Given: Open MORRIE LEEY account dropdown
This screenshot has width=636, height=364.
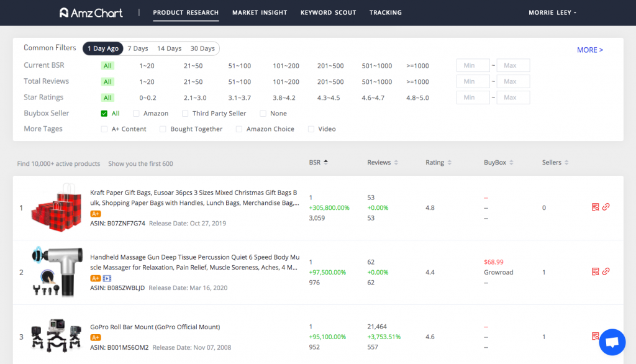Looking at the screenshot, I should [552, 12].
